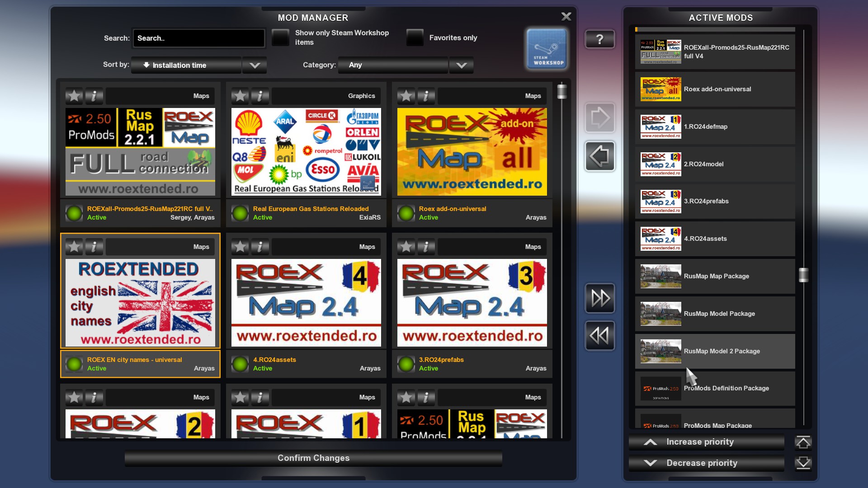Screen dimensions: 868x488
Task: Select RusMap Model 2 Package in active mods
Action: tap(715, 351)
